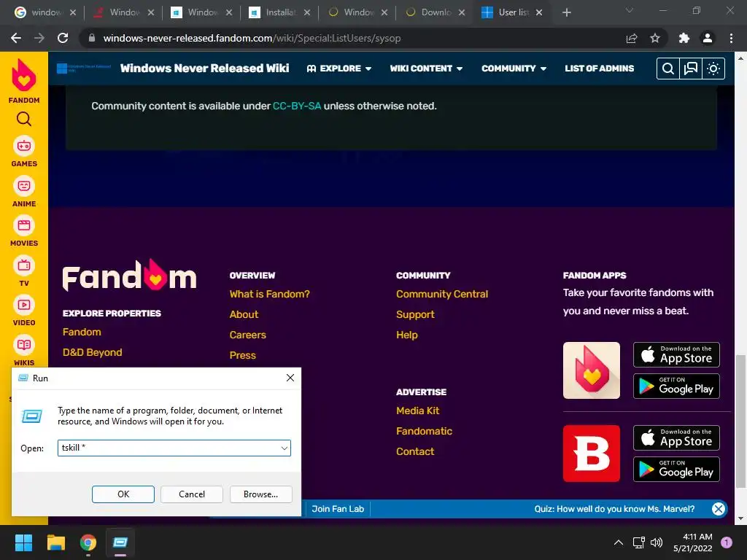Open Chrome from the taskbar
Viewport: 747px width, 560px height.
88,542
